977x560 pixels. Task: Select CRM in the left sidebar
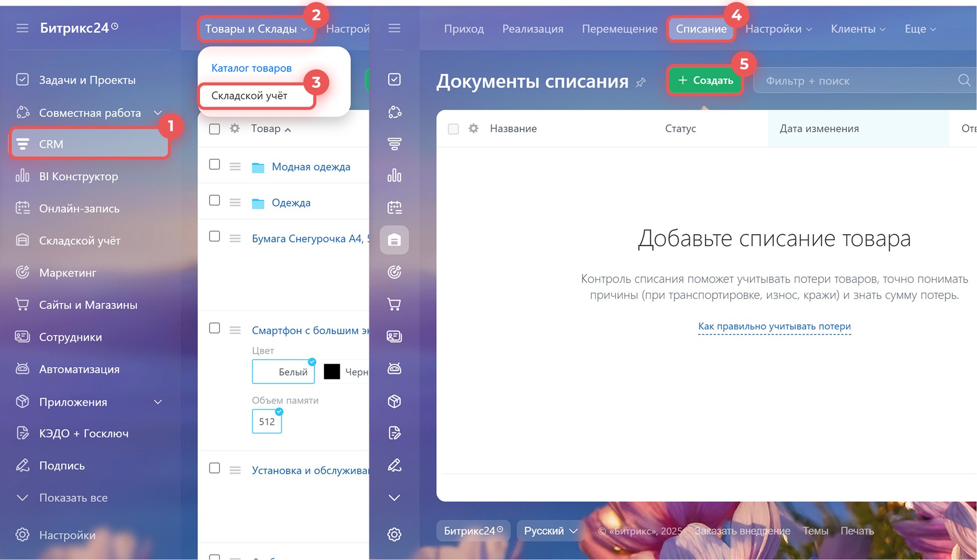[90, 144]
